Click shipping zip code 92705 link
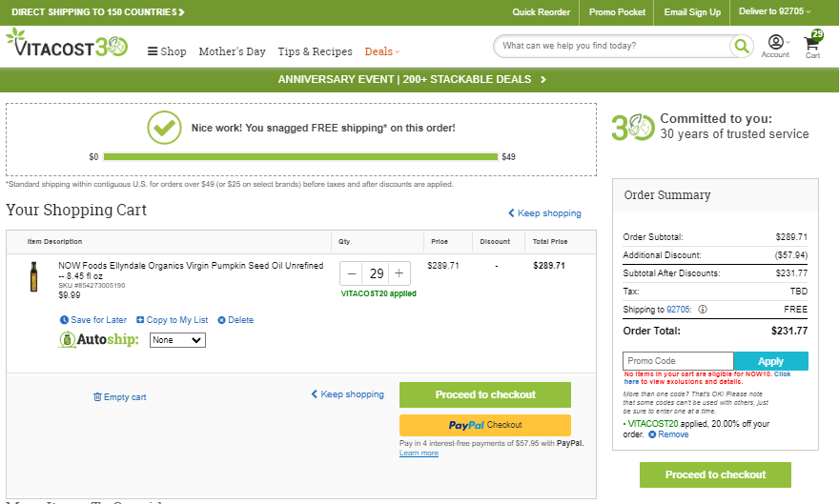Viewport: 839px width, 504px height. point(678,310)
